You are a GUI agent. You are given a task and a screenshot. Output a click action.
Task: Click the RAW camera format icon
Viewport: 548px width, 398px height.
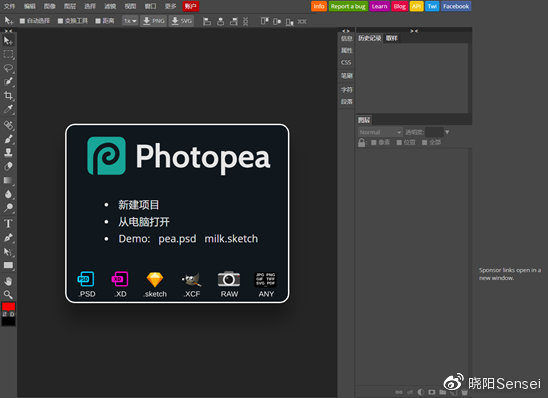[229, 279]
